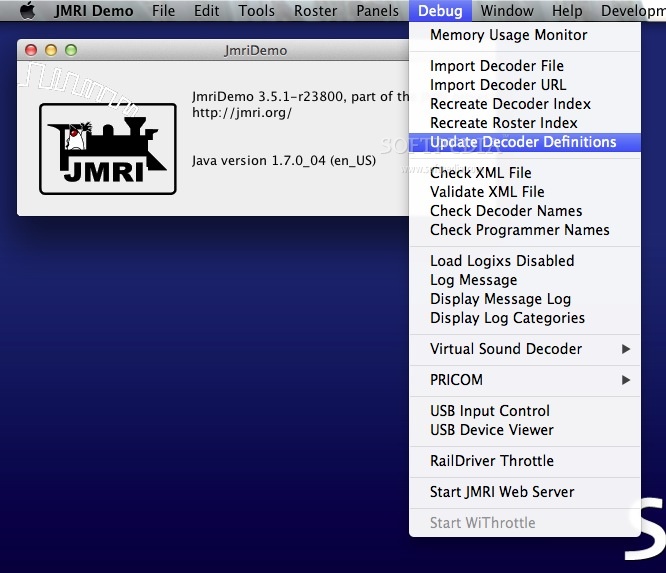
Task: Open the Tools menu
Action: (x=257, y=11)
